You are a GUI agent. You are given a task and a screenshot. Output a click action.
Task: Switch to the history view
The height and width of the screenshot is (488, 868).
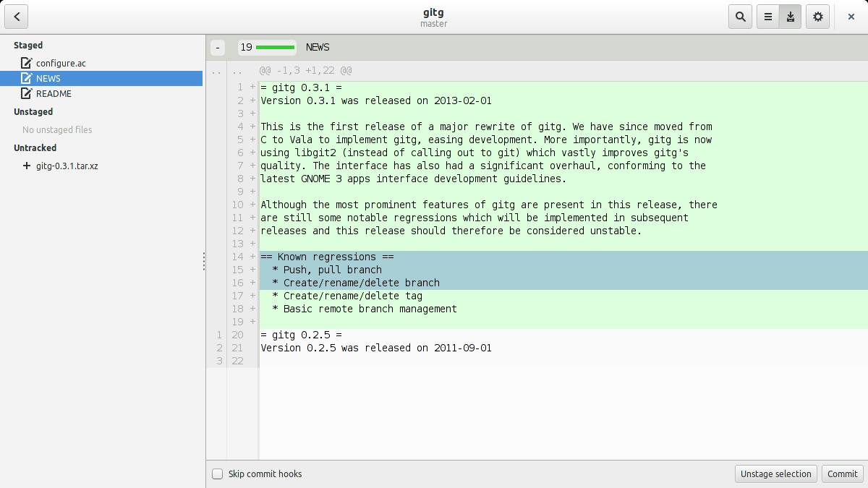pyautogui.click(x=768, y=17)
